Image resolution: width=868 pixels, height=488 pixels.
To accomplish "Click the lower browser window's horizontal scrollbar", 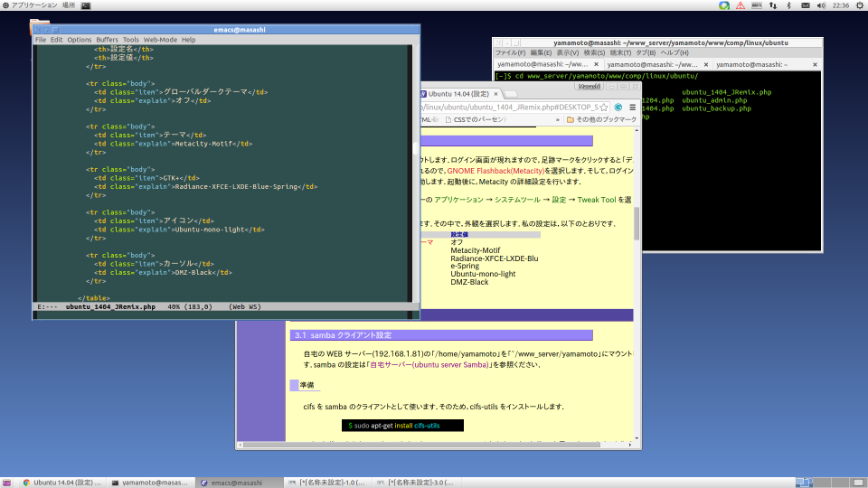I will tap(421, 445).
